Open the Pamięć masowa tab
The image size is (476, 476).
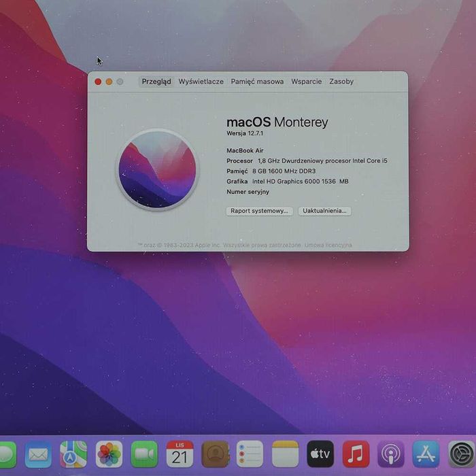257,82
